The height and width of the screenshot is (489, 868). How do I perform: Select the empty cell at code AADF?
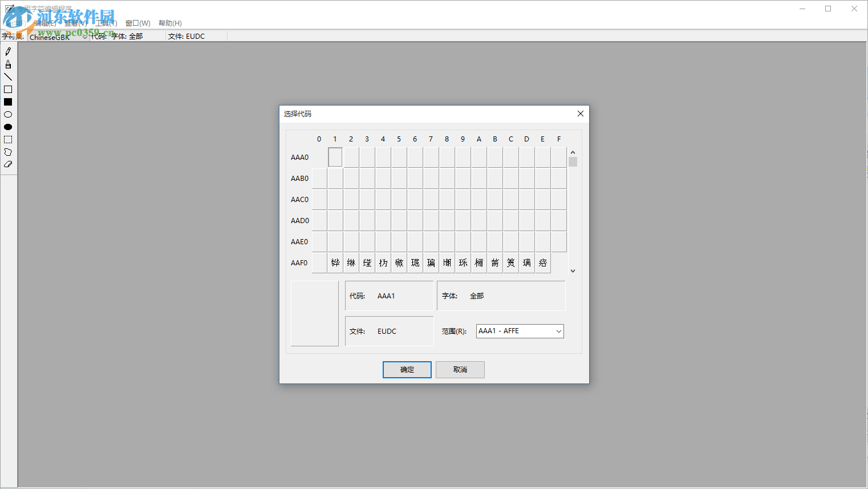tap(559, 220)
